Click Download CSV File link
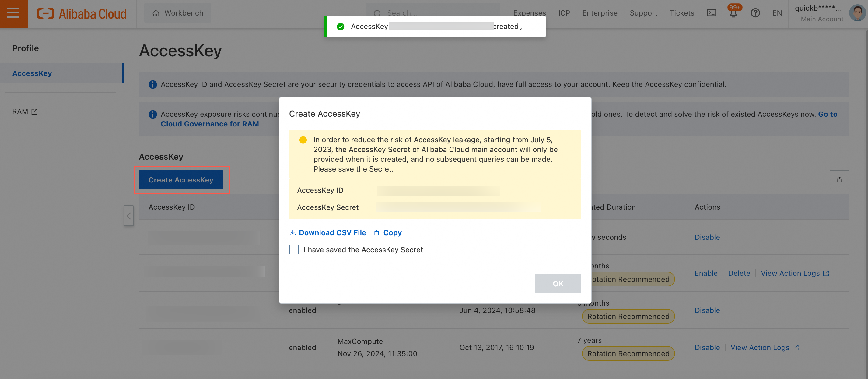The height and width of the screenshot is (379, 868). tap(328, 233)
